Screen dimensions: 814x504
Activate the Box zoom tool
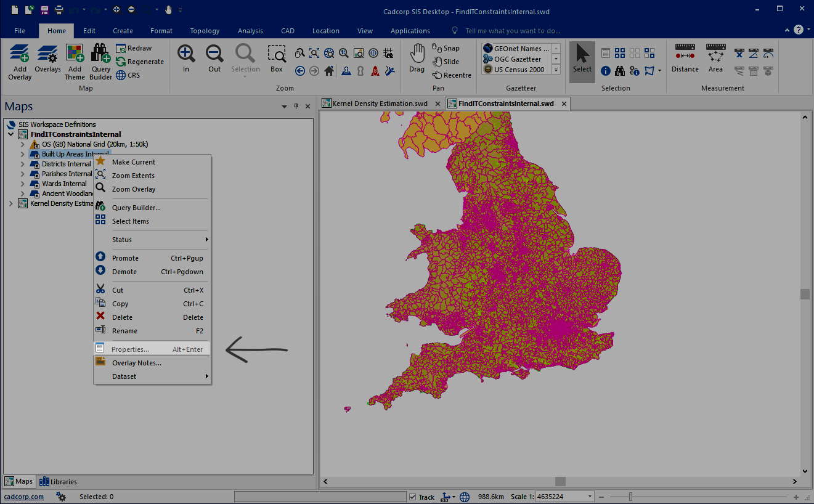pyautogui.click(x=276, y=59)
